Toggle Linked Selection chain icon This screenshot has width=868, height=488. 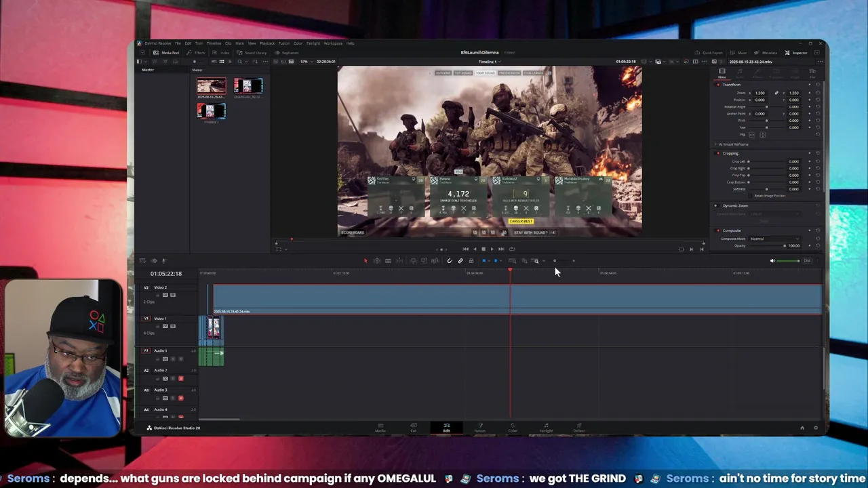460,261
